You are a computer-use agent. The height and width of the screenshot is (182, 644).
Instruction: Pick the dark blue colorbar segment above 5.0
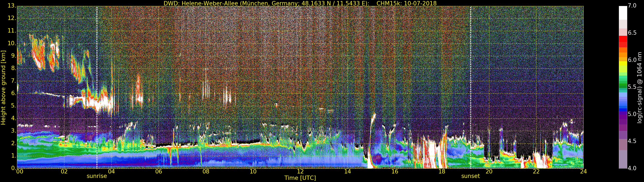(623, 109)
